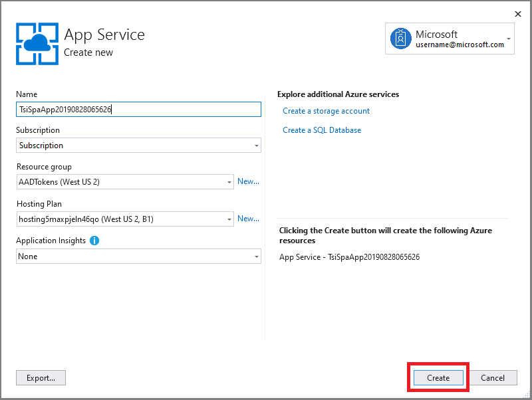Open the Create a storage account link
Image resolution: width=532 pixels, height=400 pixels.
pyautogui.click(x=326, y=111)
